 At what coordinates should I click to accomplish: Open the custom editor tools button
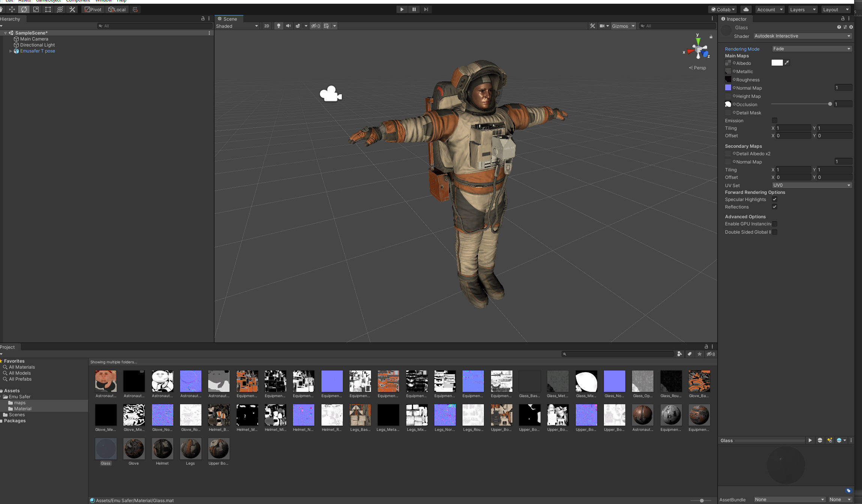click(x=72, y=9)
